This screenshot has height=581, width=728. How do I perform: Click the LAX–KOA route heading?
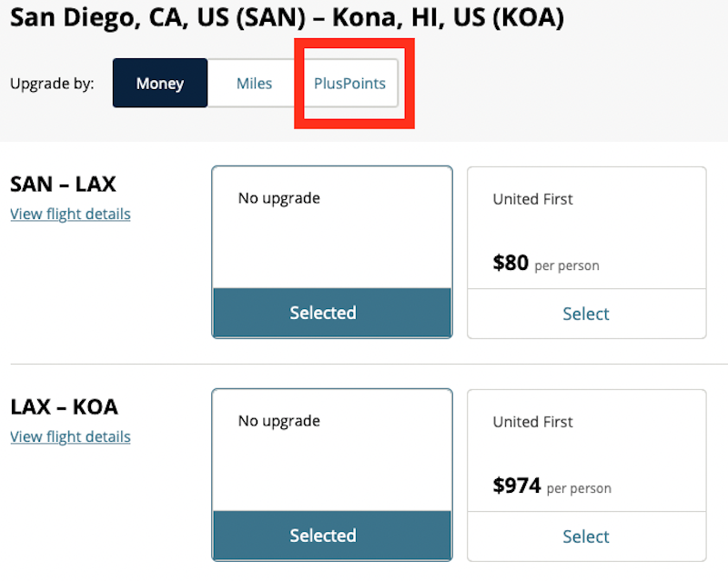tap(63, 406)
